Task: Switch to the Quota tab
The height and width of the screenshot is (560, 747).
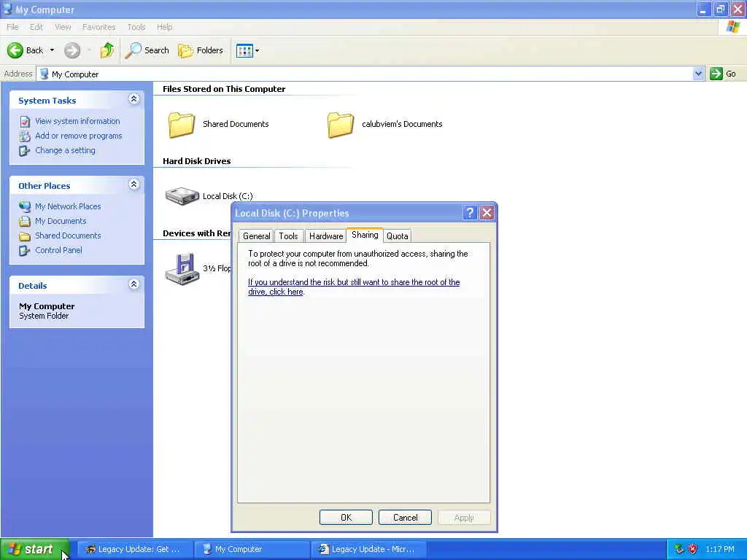Action: (x=397, y=236)
